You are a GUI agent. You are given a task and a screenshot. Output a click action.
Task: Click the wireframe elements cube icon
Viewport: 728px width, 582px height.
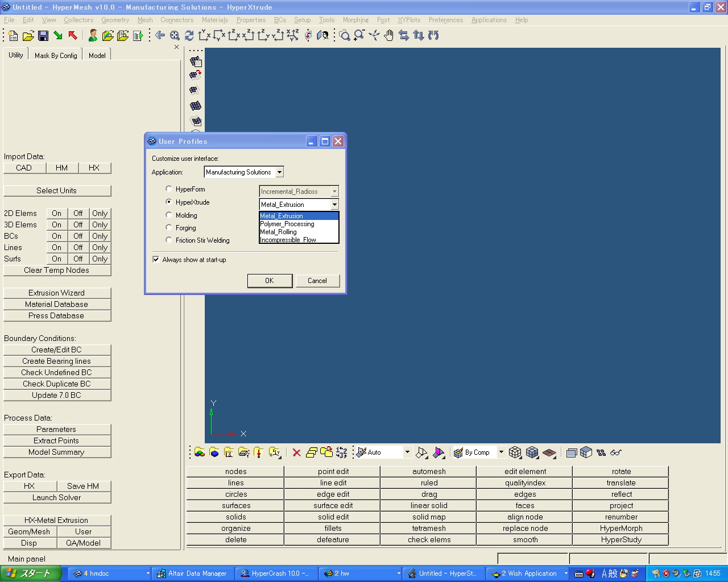pyautogui.click(x=515, y=452)
